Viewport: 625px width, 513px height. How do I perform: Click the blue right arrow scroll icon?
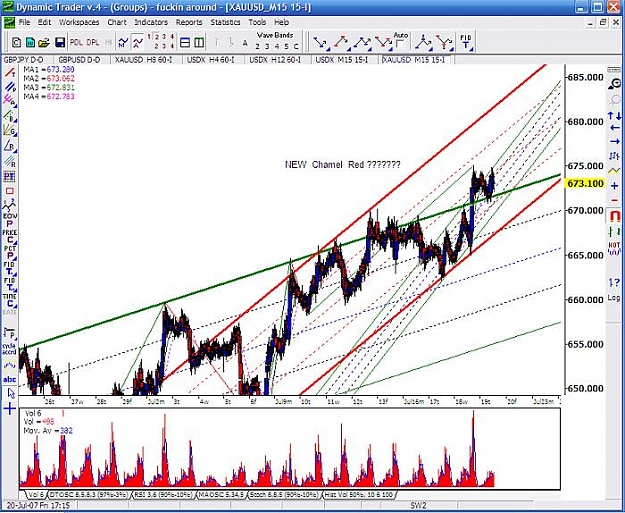614,142
